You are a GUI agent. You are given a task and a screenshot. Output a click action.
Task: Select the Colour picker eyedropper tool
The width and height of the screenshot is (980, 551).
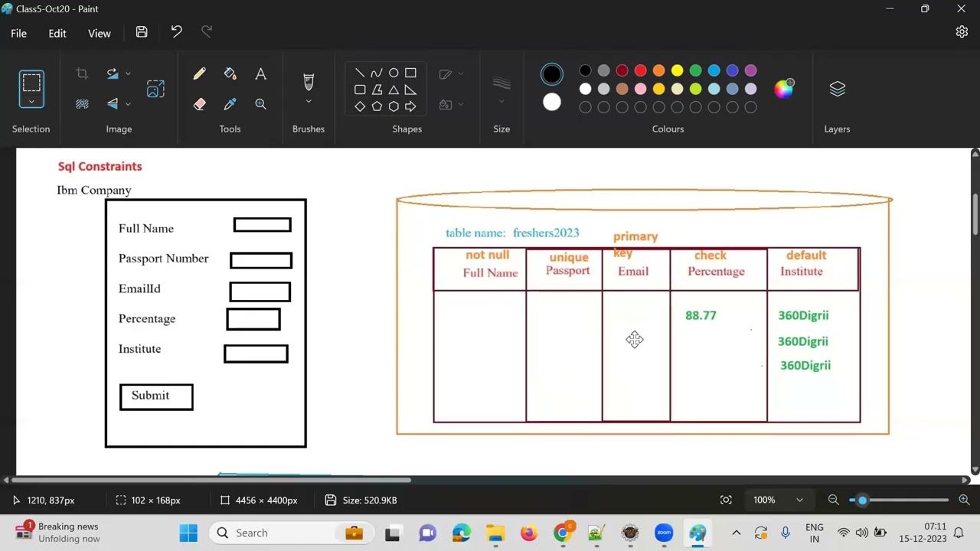click(x=230, y=104)
